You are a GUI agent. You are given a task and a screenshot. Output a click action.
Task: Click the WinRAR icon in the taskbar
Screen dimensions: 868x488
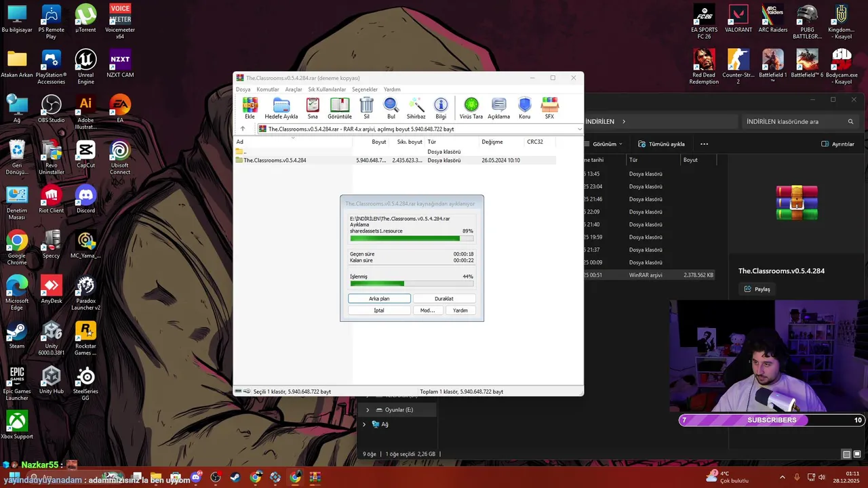click(x=315, y=477)
